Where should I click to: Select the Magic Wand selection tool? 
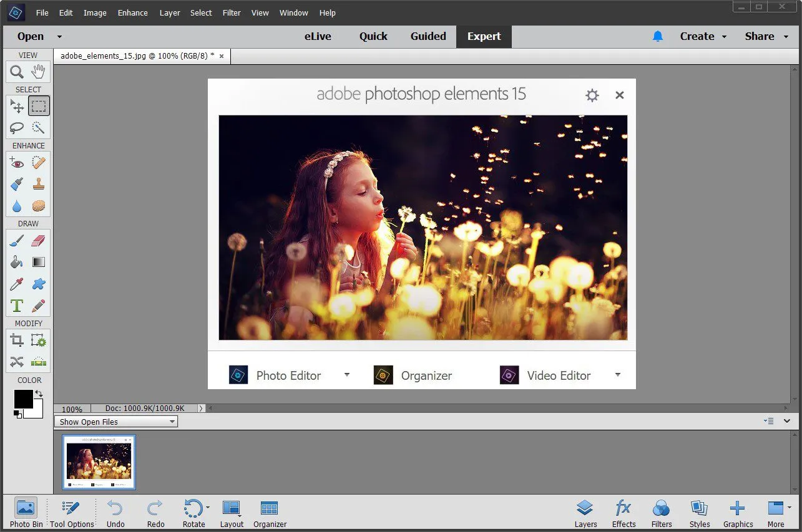[38, 127]
